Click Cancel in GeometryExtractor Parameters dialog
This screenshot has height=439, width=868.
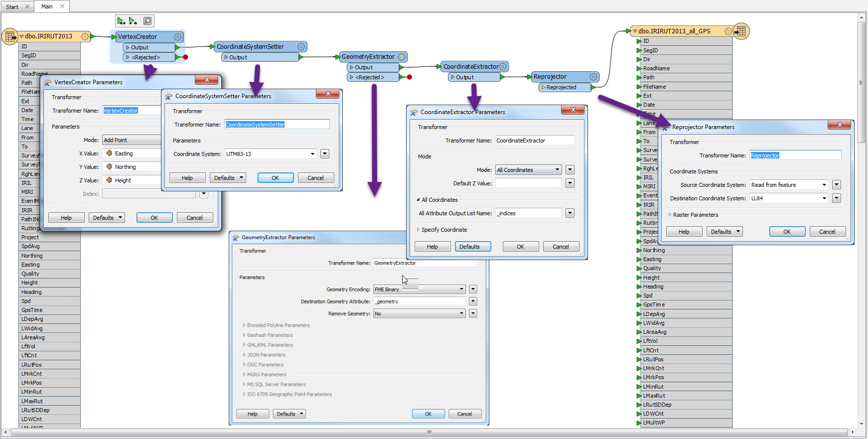pyautogui.click(x=465, y=414)
